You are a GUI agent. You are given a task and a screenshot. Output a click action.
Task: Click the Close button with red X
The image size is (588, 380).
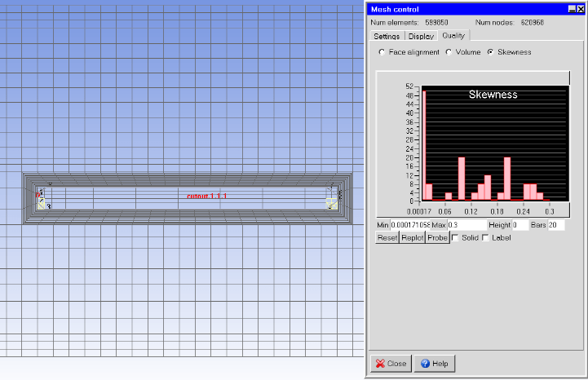pos(391,364)
